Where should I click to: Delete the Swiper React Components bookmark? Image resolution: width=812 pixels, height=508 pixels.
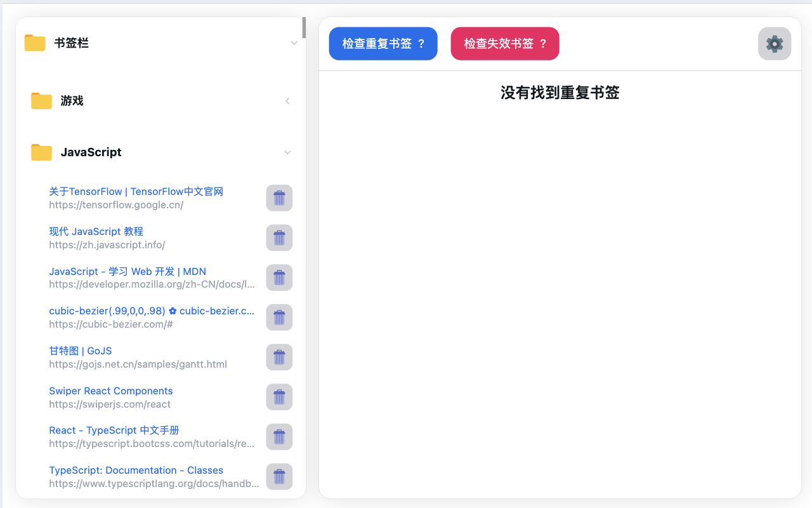(x=279, y=397)
